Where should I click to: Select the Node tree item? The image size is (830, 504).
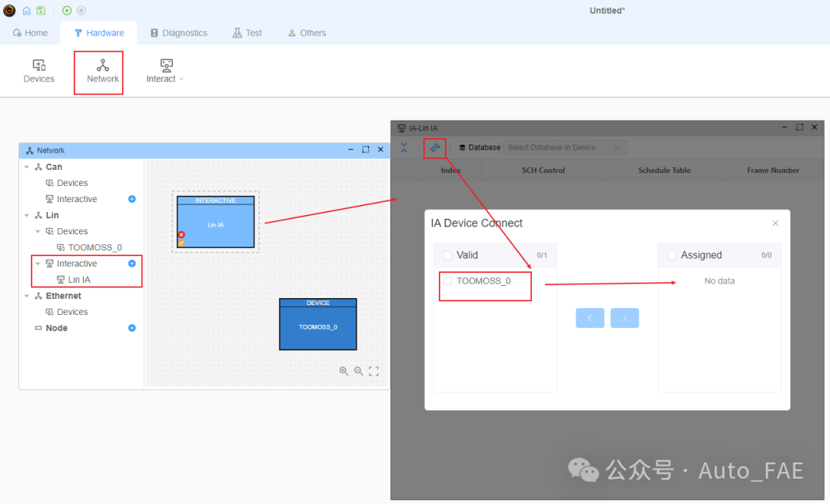pos(56,328)
